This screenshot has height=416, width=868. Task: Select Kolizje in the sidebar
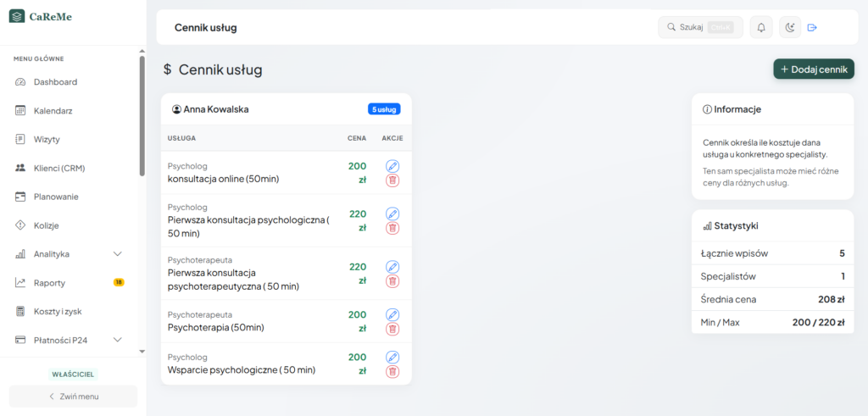click(x=71, y=225)
